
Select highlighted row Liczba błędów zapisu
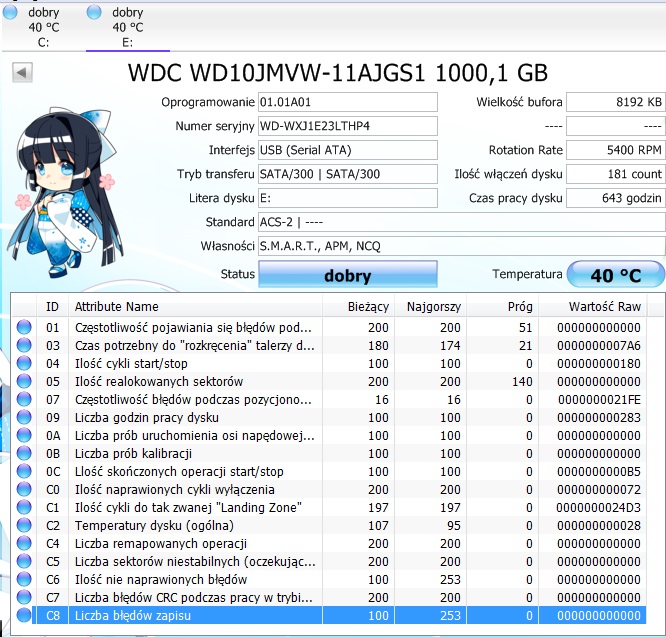click(329, 615)
